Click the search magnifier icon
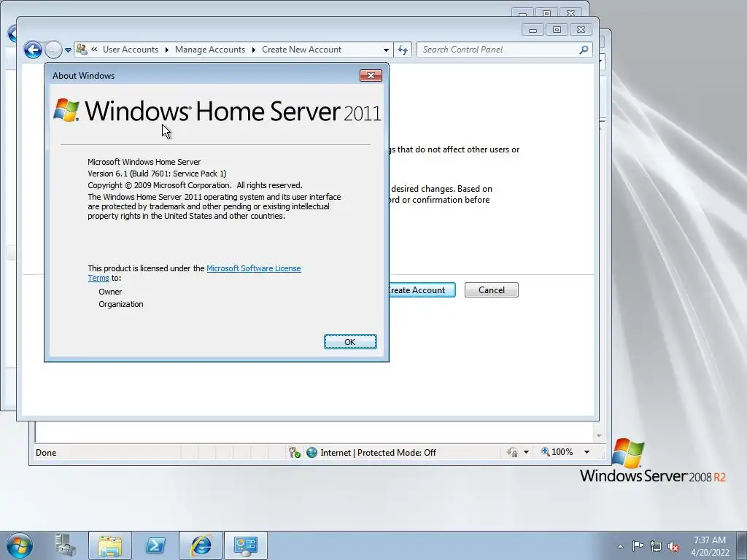The height and width of the screenshot is (560, 747). click(584, 50)
